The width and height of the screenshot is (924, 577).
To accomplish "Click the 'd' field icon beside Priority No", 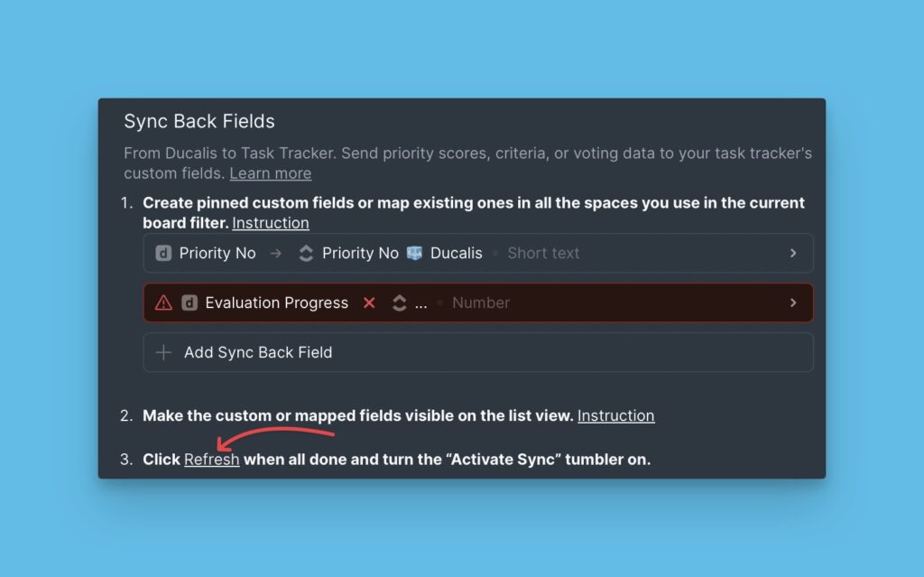I will click(162, 253).
